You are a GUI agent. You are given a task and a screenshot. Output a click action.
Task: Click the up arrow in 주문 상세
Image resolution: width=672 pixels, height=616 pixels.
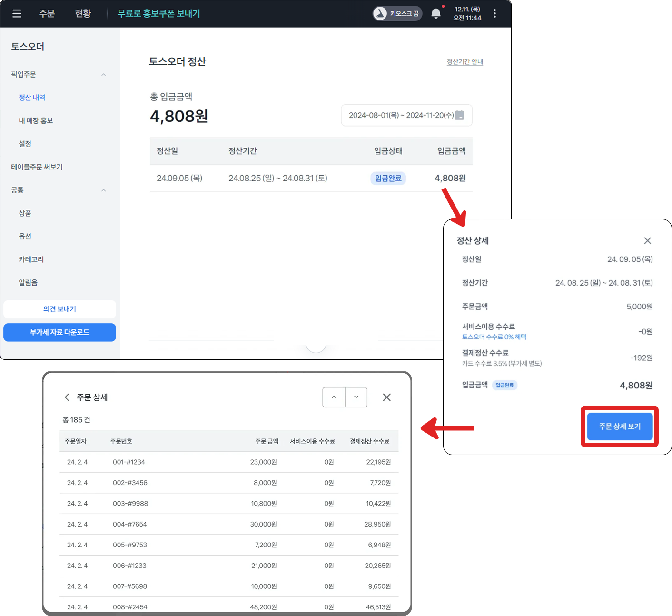pos(334,397)
